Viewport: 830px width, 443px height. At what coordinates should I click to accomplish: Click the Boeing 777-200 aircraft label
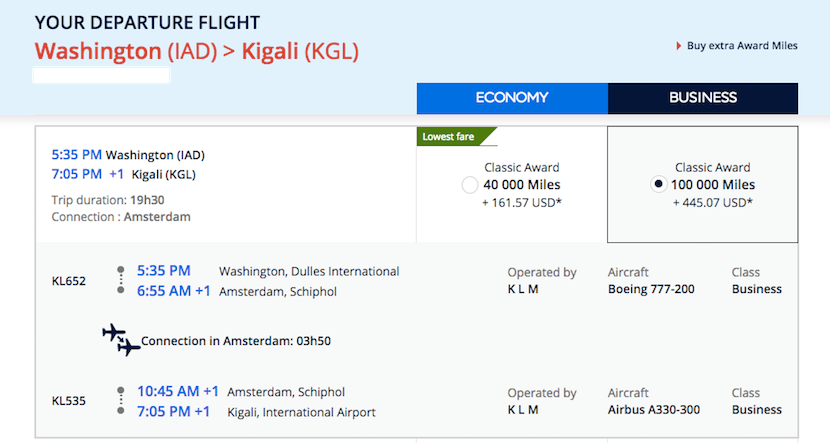[651, 289]
